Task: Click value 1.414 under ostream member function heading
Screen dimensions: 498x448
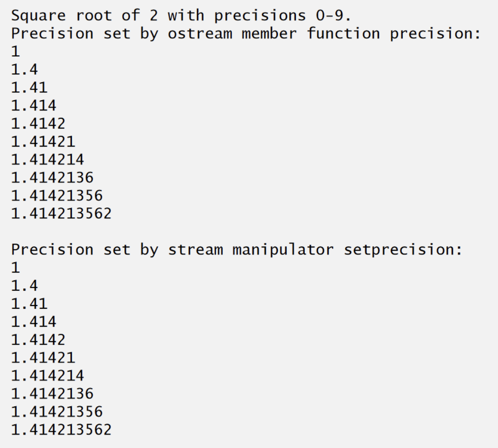Action: (x=33, y=106)
